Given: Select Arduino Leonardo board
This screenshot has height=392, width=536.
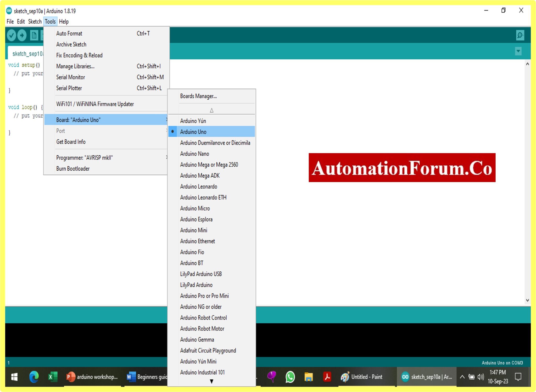Looking at the screenshot, I should tap(211, 187).
